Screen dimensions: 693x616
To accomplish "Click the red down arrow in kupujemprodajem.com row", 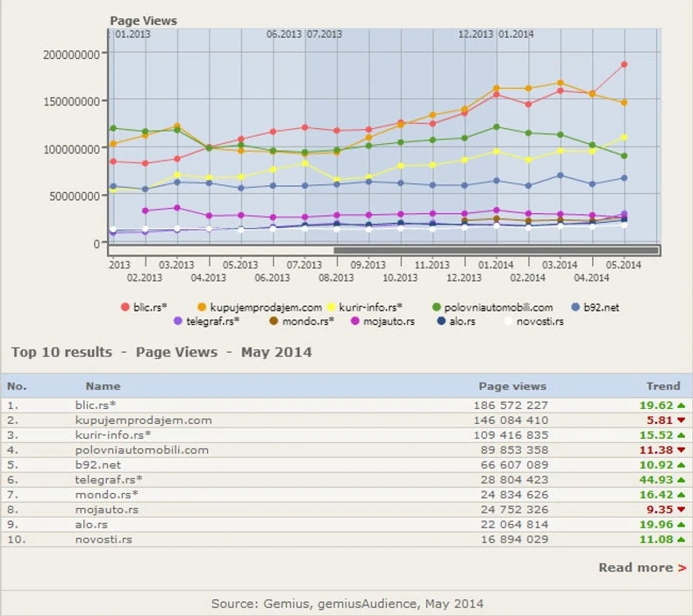I will pos(681,420).
